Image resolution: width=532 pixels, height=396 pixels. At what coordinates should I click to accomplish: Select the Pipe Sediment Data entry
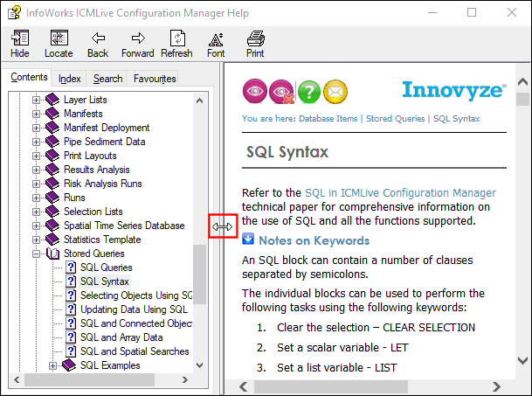pyautogui.click(x=105, y=142)
